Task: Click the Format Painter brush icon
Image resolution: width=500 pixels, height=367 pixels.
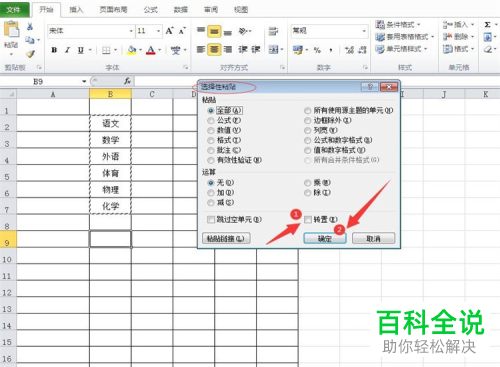Action: 30,53
